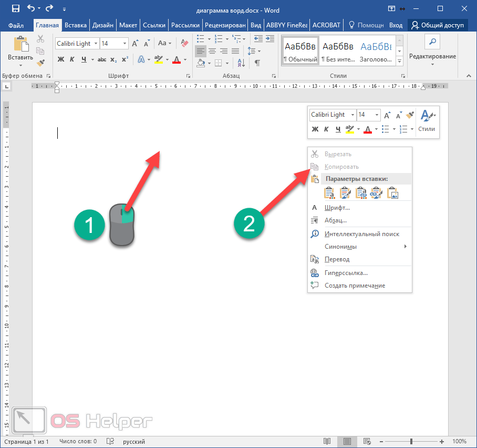This screenshot has height=448, width=477.
Task: Click the Save icon in title bar
Action: (15, 8)
